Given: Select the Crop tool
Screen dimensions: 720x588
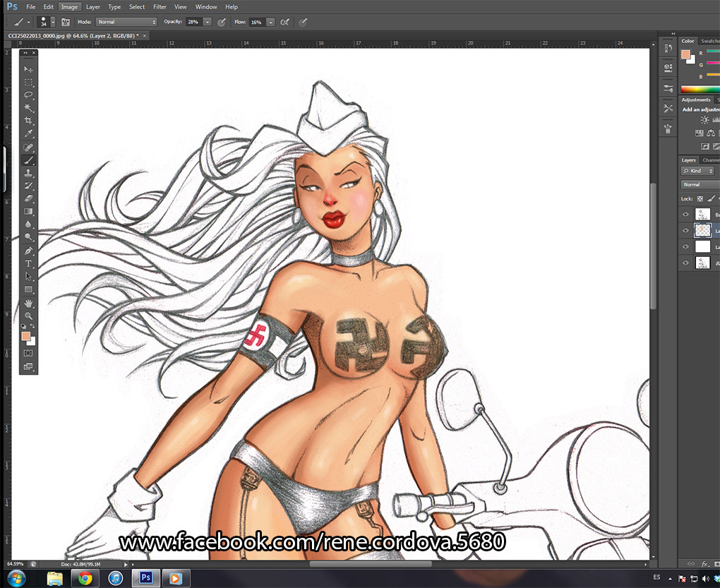Looking at the screenshot, I should 28,121.
